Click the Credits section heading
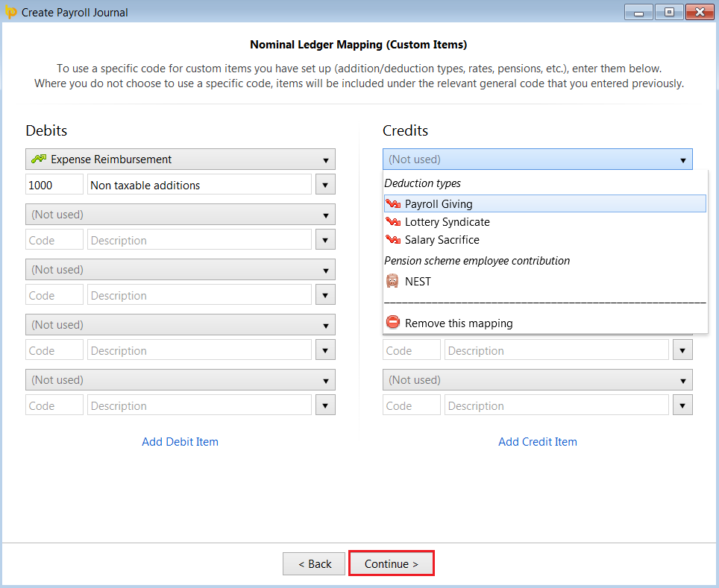The height and width of the screenshot is (588, 719). tap(405, 130)
